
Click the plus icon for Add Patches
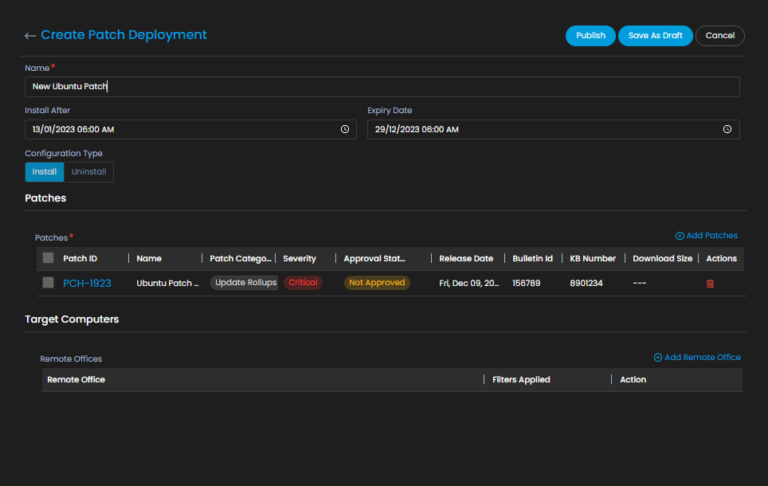(680, 236)
